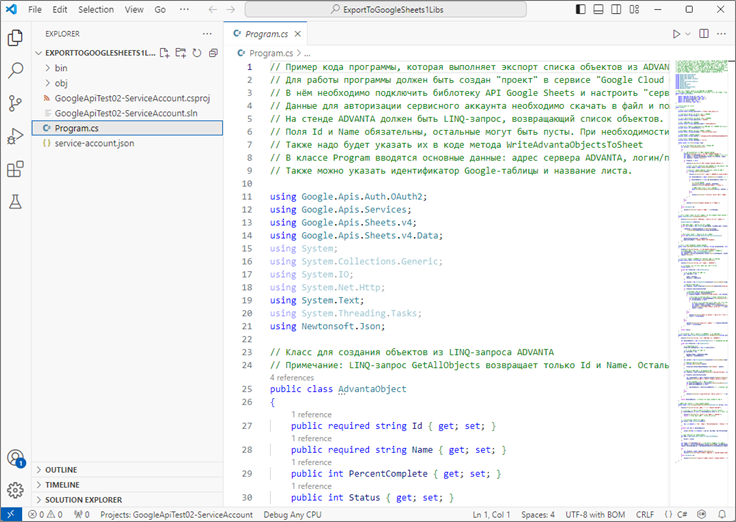Open the Testing flask icon

[15, 202]
